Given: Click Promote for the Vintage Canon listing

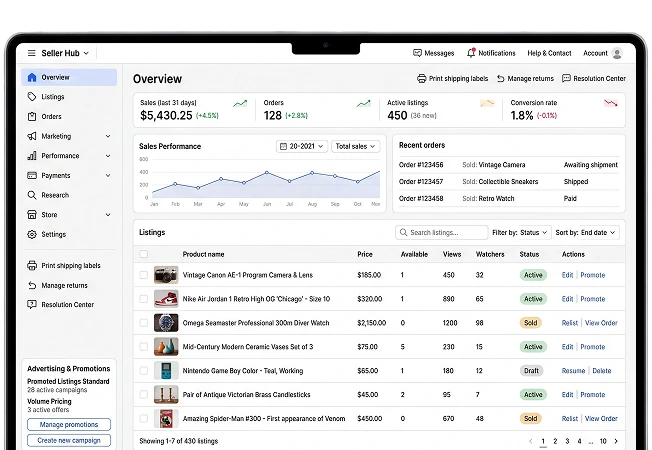Looking at the screenshot, I should (593, 275).
